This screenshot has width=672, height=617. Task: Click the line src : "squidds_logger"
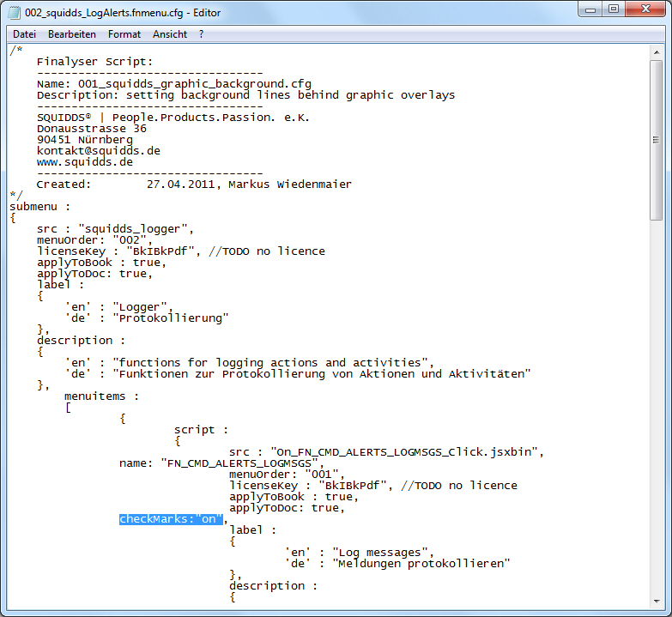pos(115,229)
